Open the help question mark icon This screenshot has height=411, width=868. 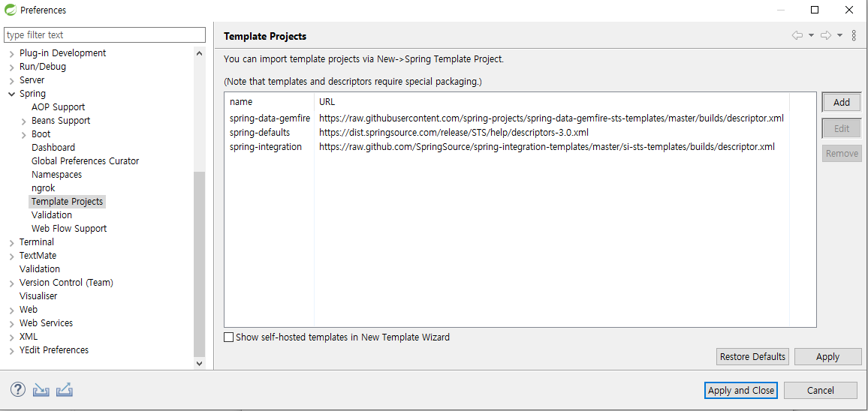point(18,389)
